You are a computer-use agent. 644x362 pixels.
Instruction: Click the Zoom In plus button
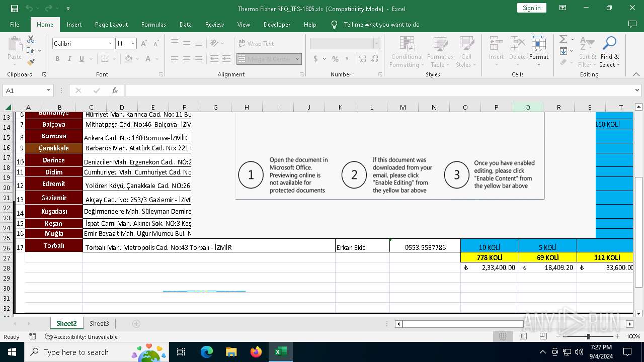click(617, 336)
